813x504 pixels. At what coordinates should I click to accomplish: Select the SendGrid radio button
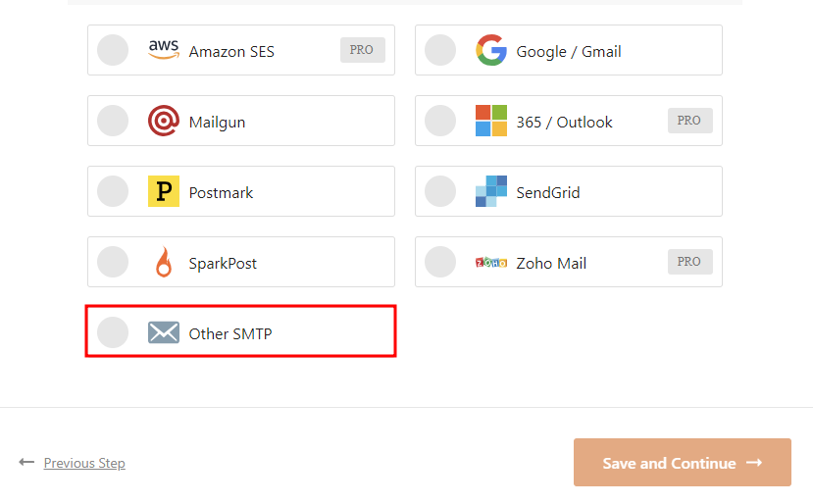tap(440, 192)
